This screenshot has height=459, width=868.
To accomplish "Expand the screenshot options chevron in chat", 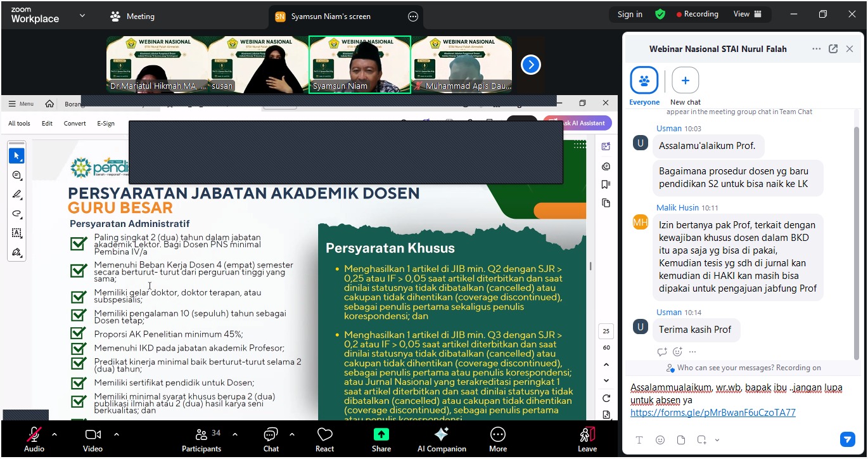I will [x=717, y=440].
